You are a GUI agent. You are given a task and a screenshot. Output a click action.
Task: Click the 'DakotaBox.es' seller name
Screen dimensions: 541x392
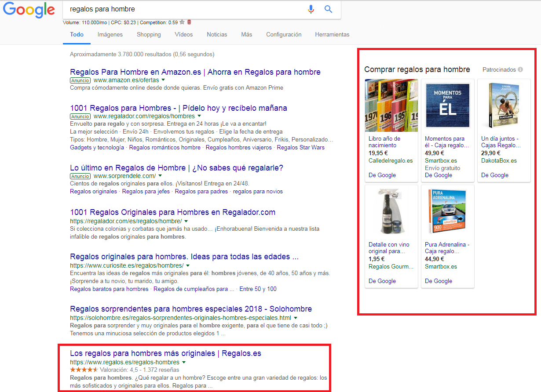(499, 161)
